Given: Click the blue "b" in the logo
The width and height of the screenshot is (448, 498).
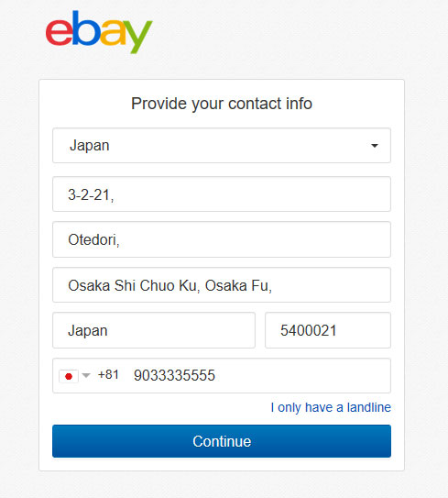Looking at the screenshot, I should pos(85,28).
